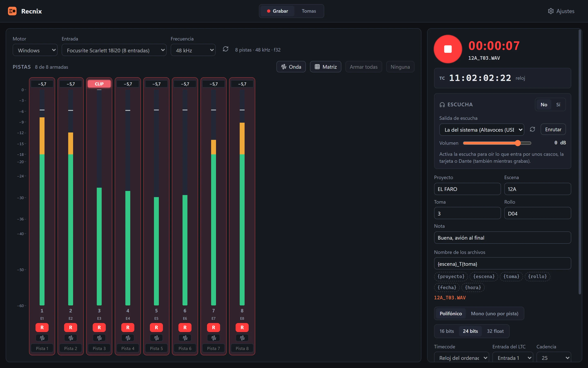Click the Armar todas button
The height and width of the screenshot is (368, 588).
363,67
